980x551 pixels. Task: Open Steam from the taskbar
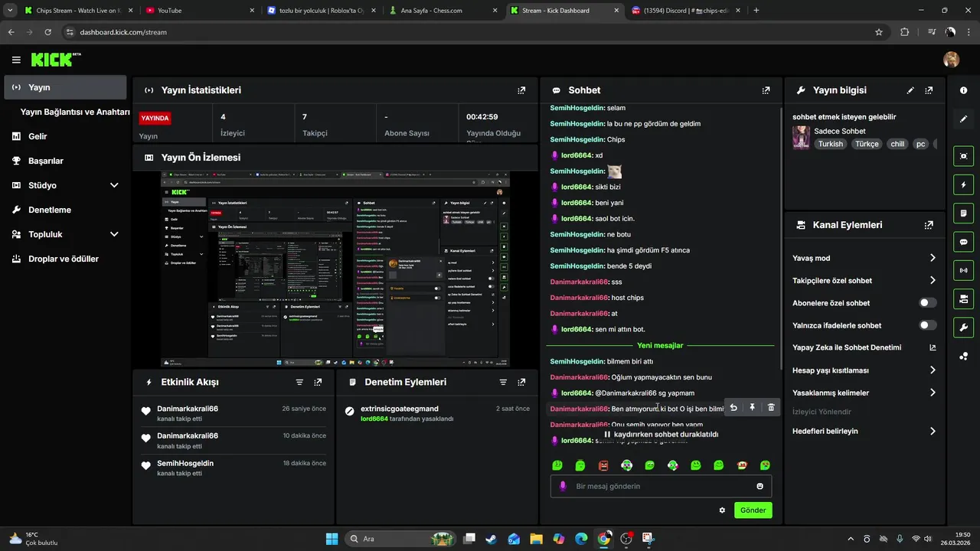[491, 539]
